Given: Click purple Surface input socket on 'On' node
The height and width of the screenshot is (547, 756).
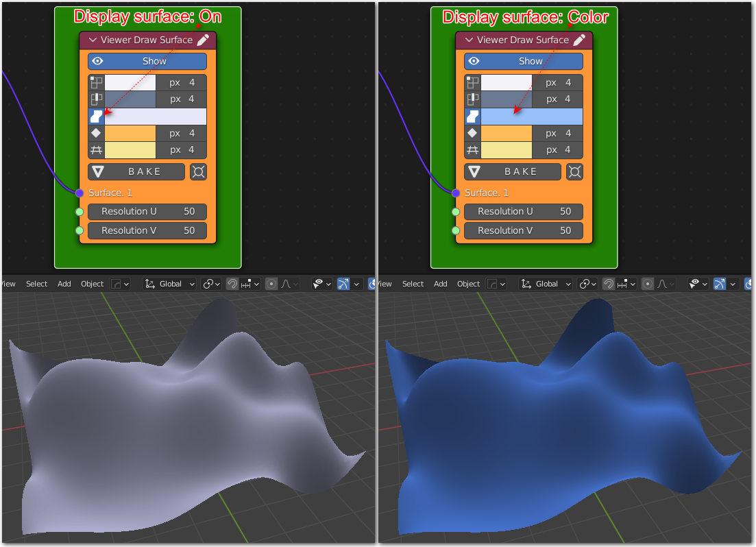Looking at the screenshot, I should tap(80, 193).
